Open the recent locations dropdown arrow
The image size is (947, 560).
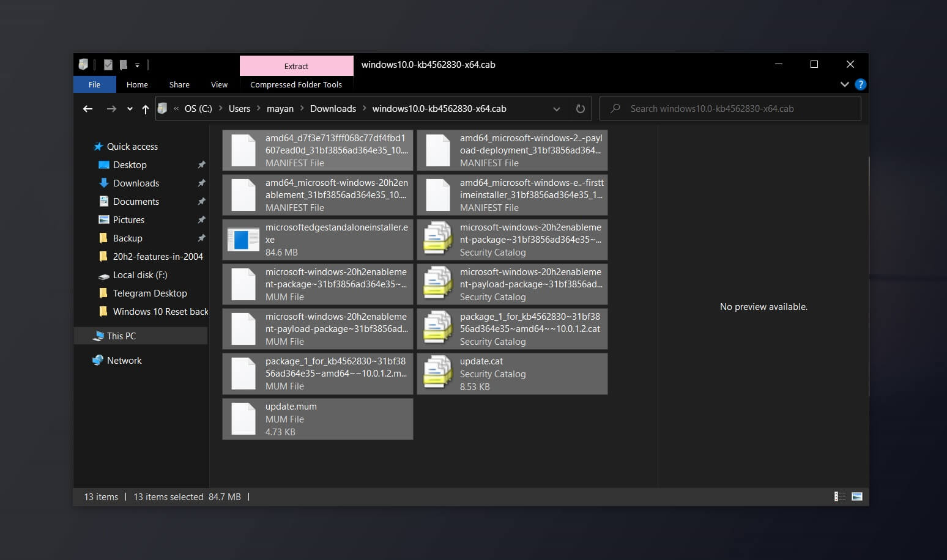click(130, 109)
